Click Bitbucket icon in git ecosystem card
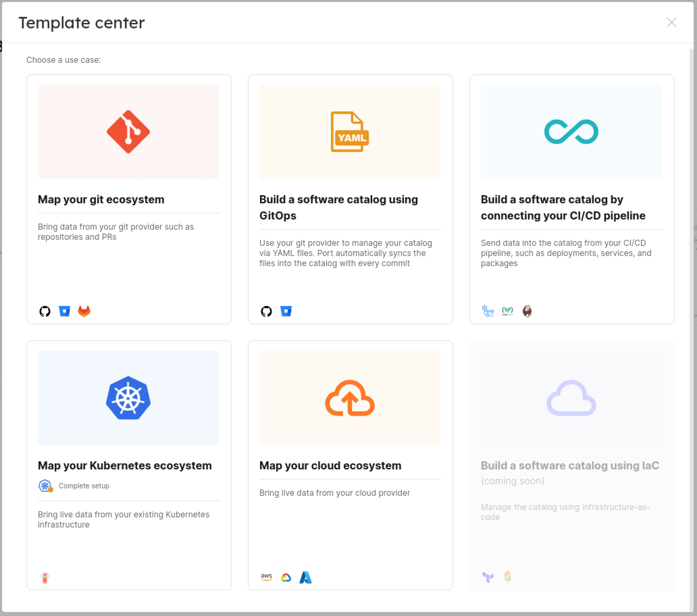The image size is (697, 616). point(64,311)
